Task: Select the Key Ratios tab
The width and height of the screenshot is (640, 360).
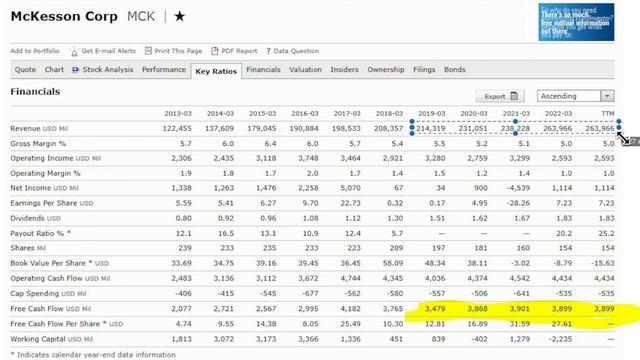Action: tap(216, 71)
